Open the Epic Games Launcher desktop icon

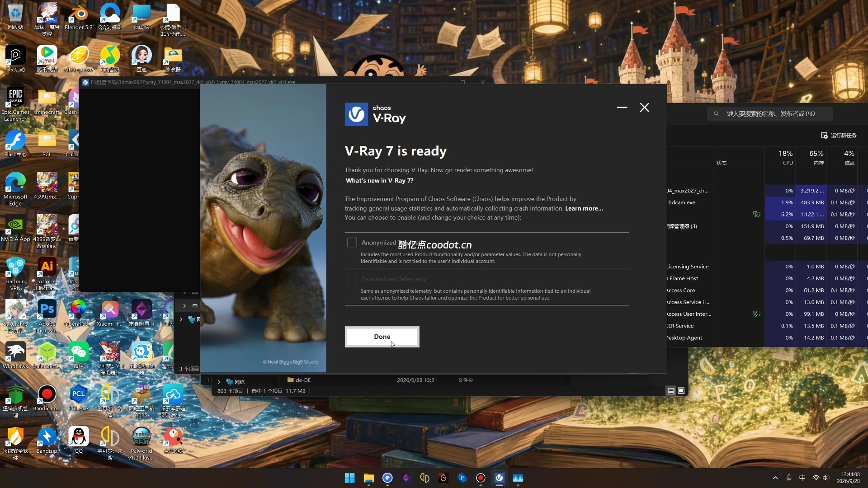pos(15,104)
